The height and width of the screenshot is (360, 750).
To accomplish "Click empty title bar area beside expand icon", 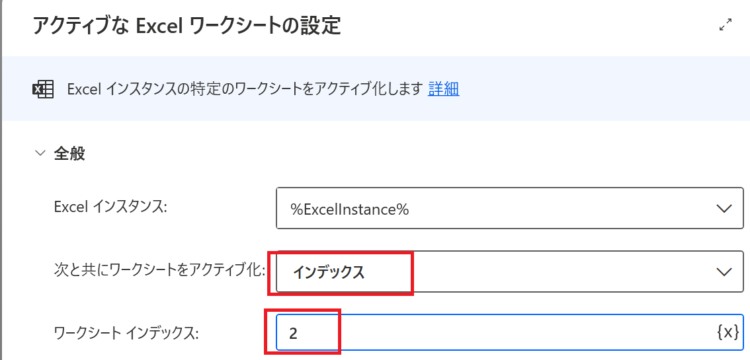I will pos(526,25).
